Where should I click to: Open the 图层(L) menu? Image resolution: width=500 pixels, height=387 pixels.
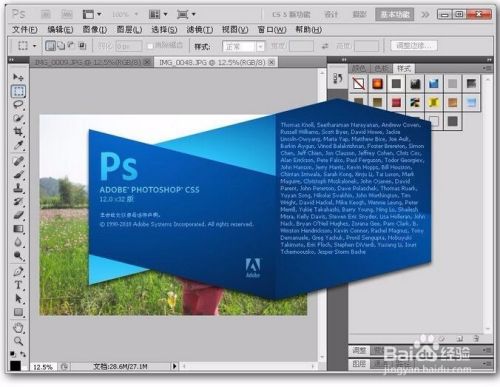[x=129, y=30]
